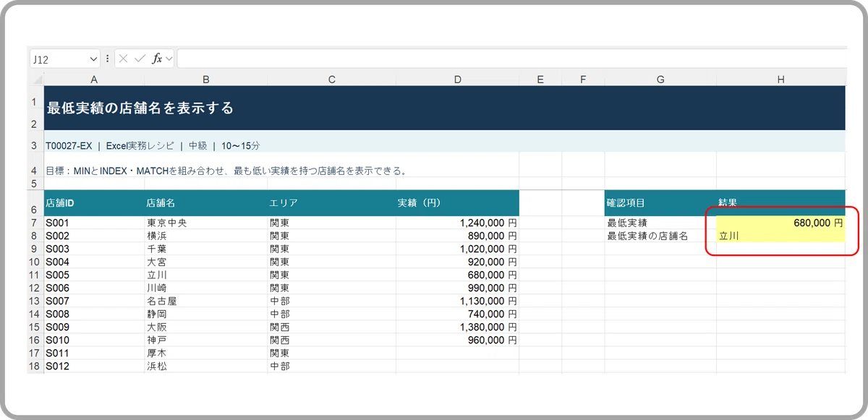This screenshot has width=868, height=420.
Task: Select column A header
Action: [93, 80]
